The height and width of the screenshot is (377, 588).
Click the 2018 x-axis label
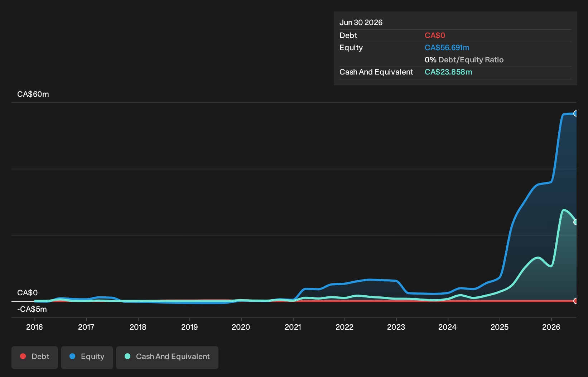pos(138,327)
